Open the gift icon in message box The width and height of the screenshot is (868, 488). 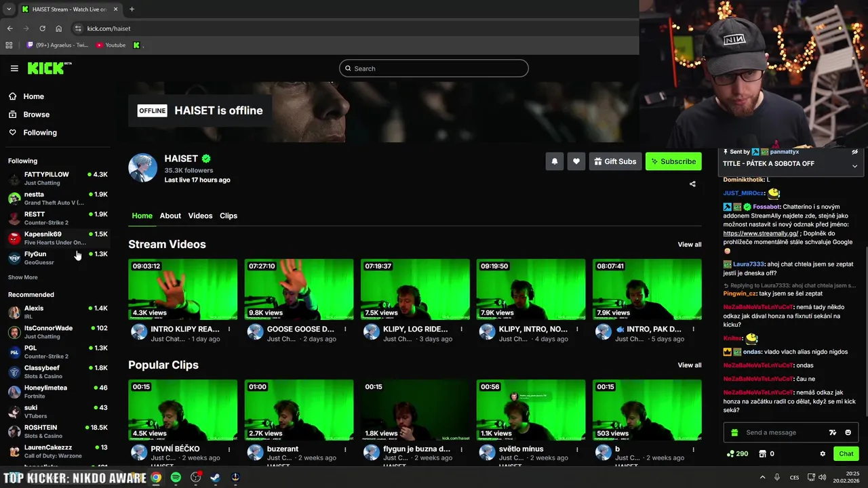coord(734,432)
